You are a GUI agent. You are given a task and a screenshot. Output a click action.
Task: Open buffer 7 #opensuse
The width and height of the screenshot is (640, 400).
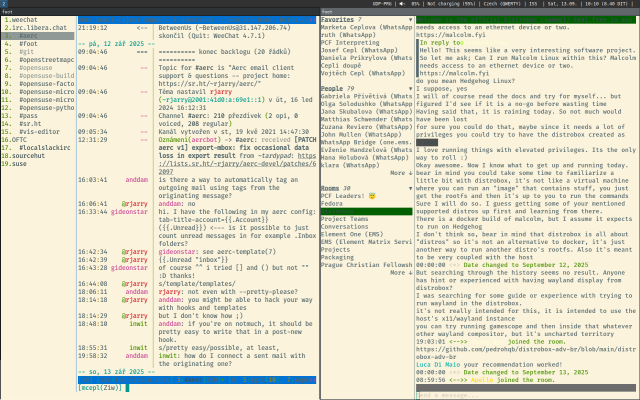point(36,68)
